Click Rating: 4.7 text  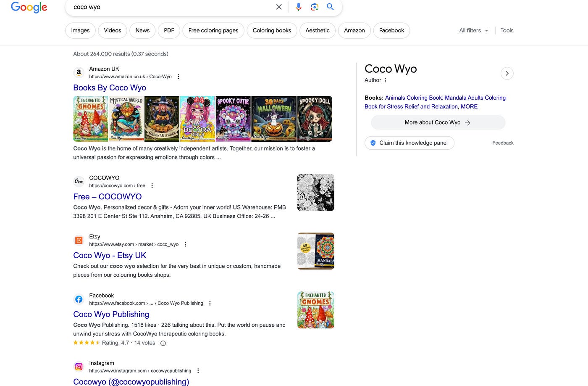click(x=115, y=343)
